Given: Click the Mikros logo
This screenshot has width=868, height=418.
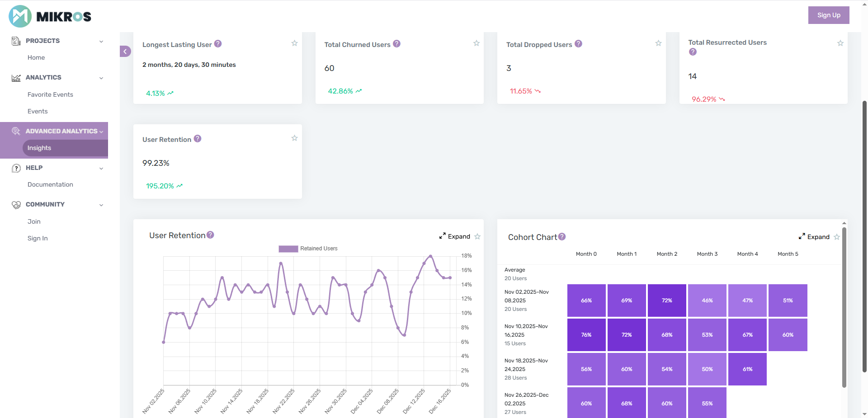Looking at the screenshot, I should [49, 16].
